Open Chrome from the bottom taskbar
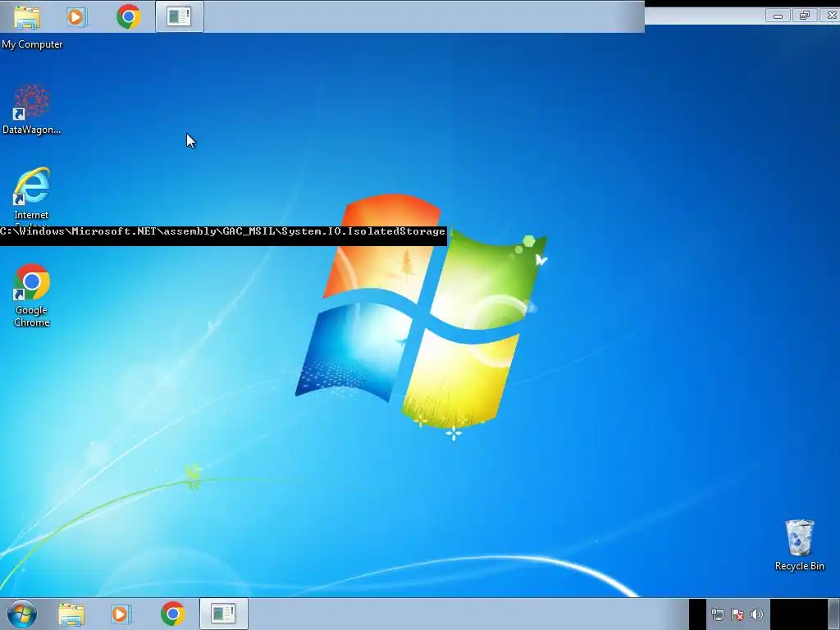Screen dimensions: 840x630 172,614
